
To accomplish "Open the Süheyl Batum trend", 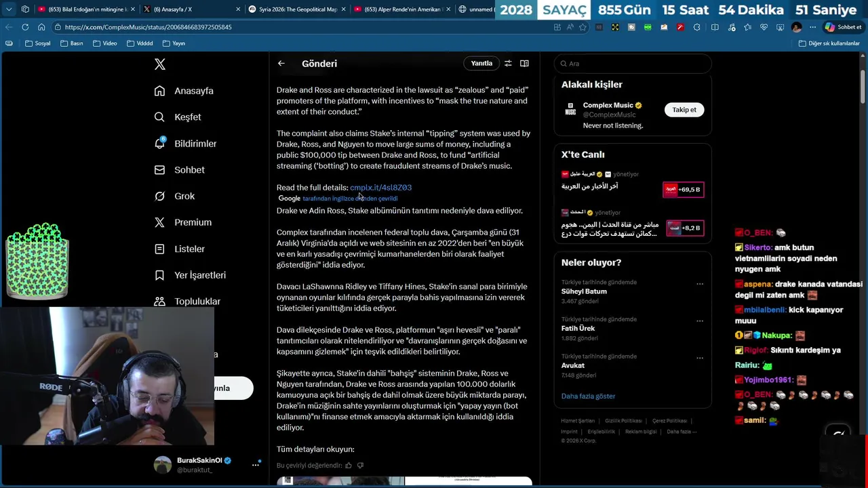I will click(x=584, y=291).
